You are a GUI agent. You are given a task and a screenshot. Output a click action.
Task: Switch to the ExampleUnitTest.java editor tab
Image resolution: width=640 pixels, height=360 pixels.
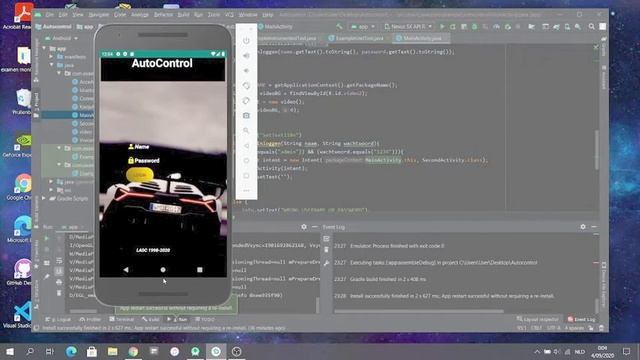(x=357, y=38)
